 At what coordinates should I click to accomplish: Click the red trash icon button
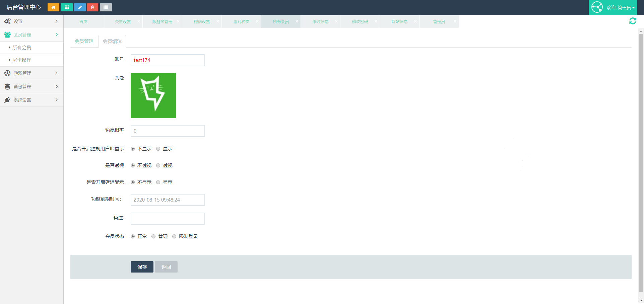(x=92, y=7)
